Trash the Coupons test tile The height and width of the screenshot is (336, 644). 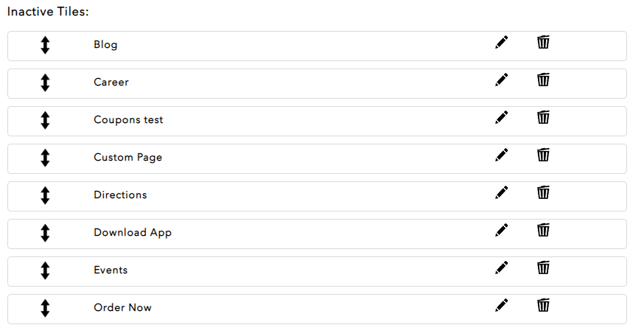[543, 118]
